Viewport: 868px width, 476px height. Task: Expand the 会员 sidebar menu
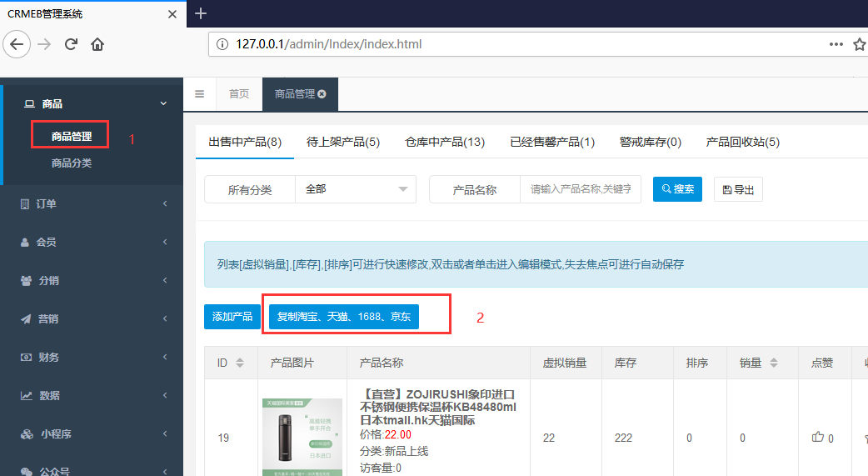(x=92, y=242)
